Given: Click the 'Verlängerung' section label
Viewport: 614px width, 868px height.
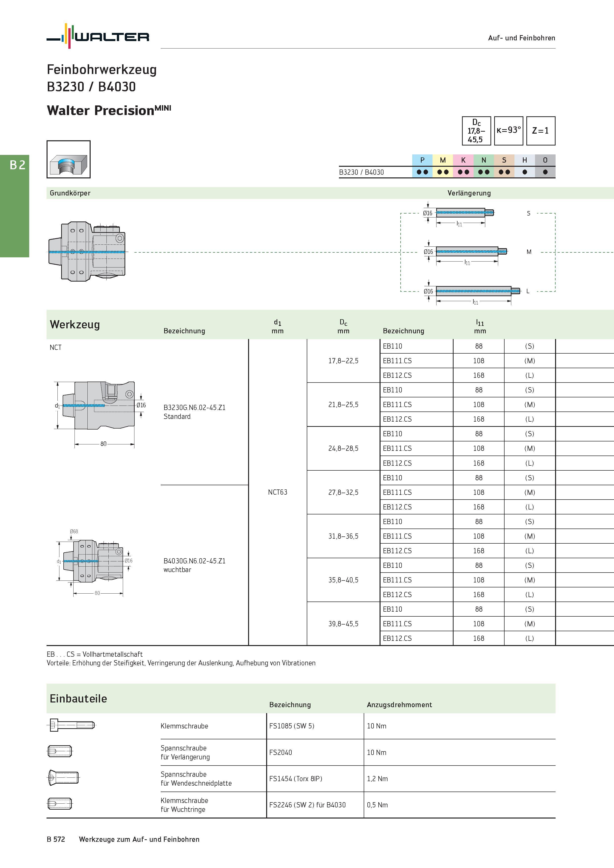Looking at the screenshot, I should click(x=469, y=193).
